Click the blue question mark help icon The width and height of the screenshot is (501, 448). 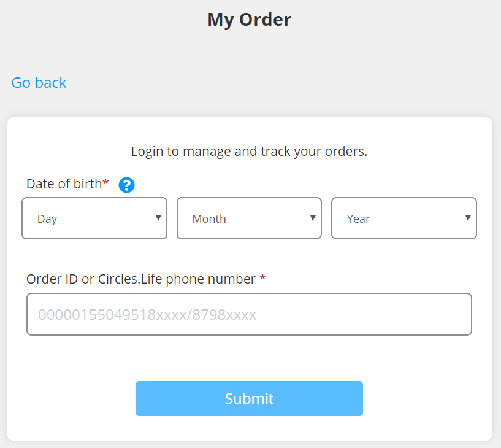coord(126,185)
